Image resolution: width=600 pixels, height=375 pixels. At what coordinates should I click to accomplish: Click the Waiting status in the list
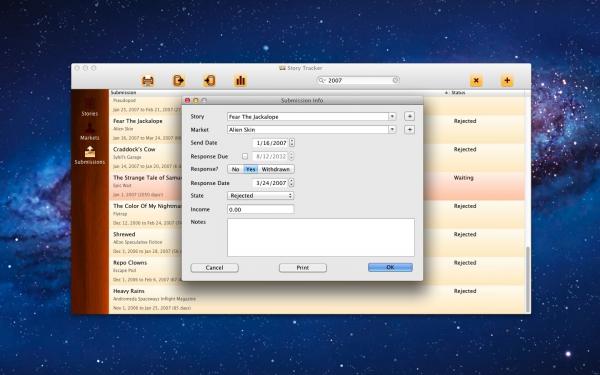[463, 178]
